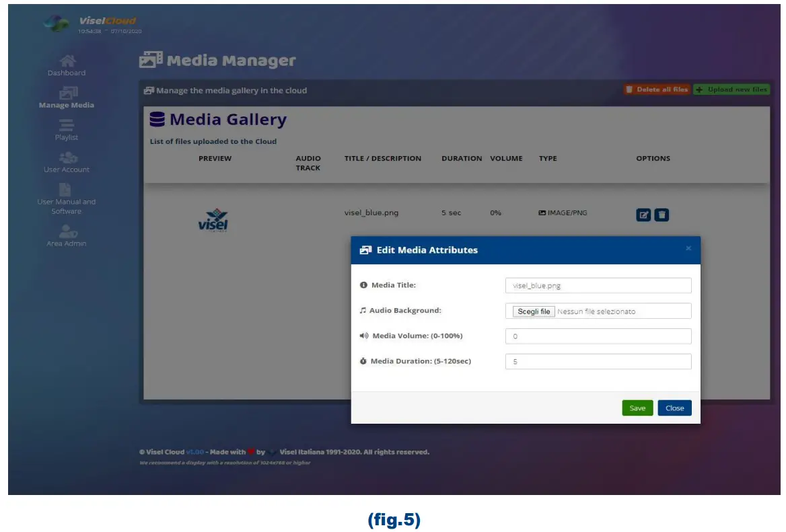Dismiss the dialog via the X corner button
The height and width of the screenshot is (532, 786).
click(688, 248)
